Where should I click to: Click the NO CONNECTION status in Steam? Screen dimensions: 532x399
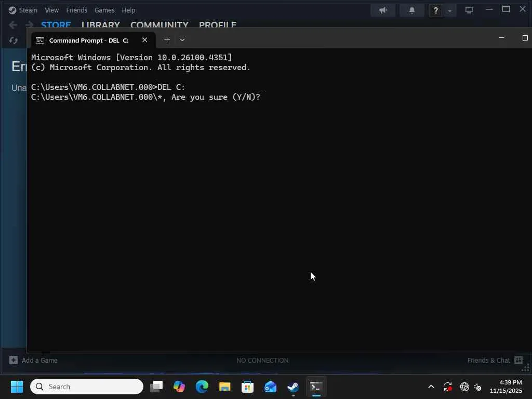tap(262, 361)
